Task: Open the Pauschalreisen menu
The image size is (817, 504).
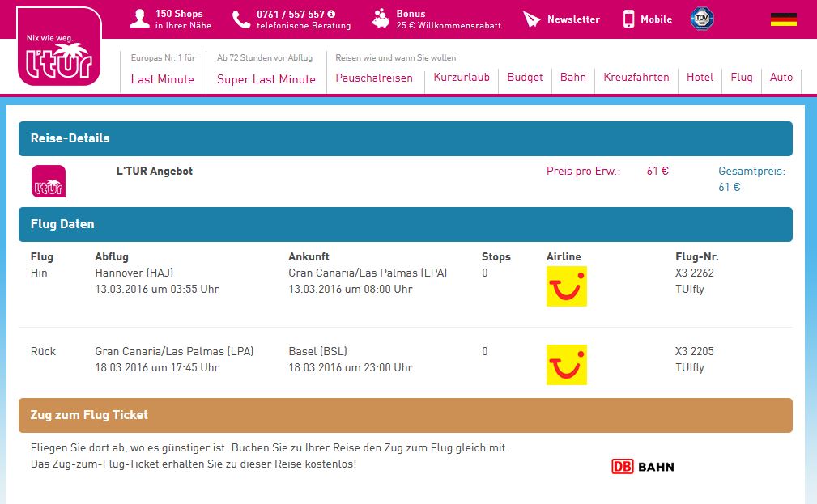Action: [x=374, y=78]
